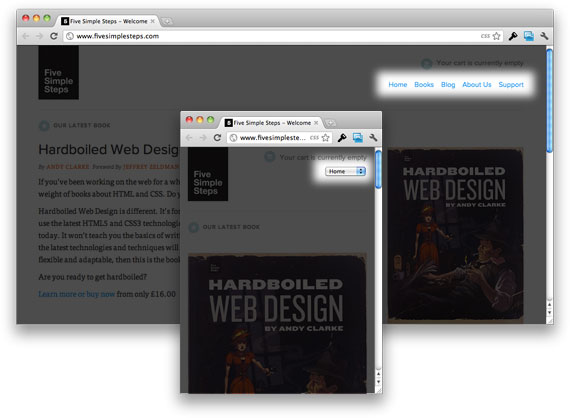
Task: Select the Five Simple Steps tab in small window
Action: point(272,123)
